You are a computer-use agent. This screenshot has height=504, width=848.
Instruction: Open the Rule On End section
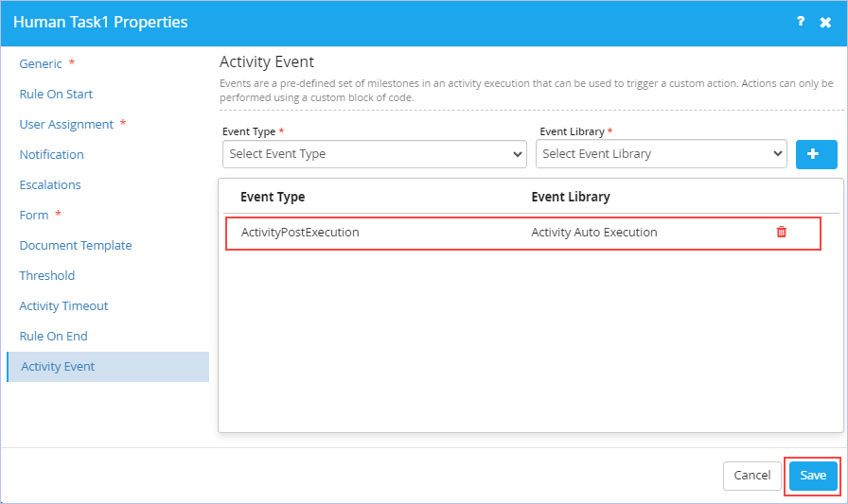(53, 336)
